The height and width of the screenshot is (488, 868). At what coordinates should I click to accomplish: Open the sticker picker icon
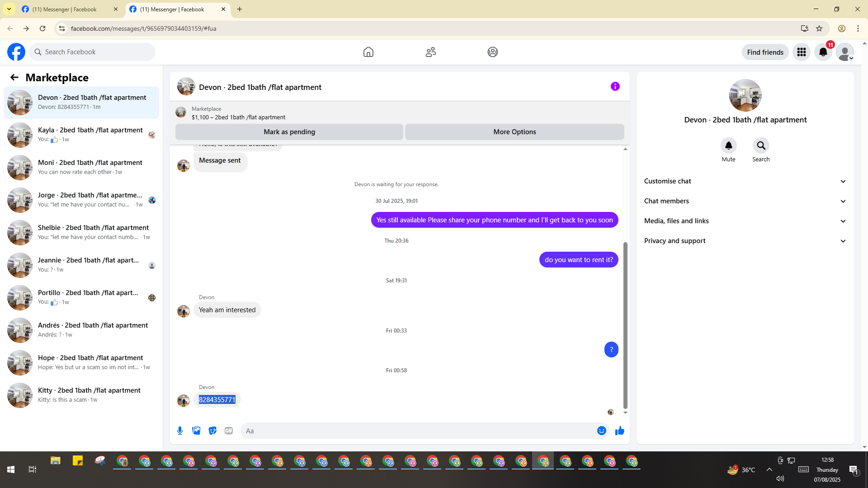(212, 431)
